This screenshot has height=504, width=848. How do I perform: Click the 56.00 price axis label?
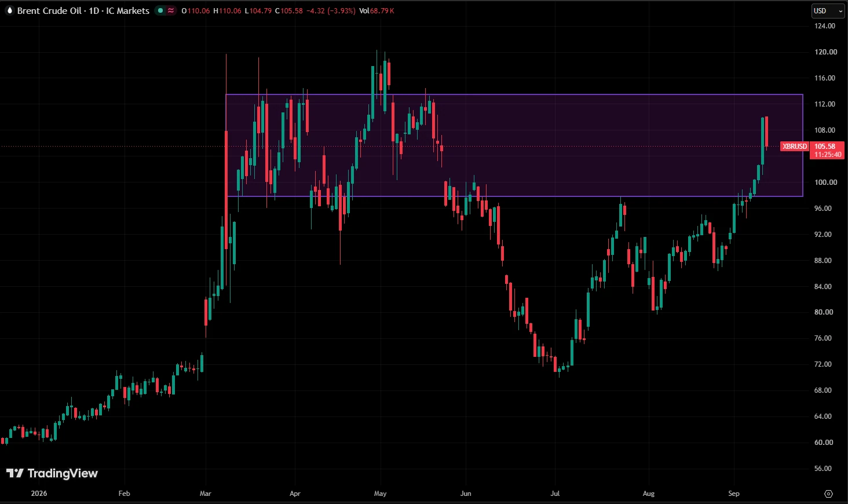823,469
